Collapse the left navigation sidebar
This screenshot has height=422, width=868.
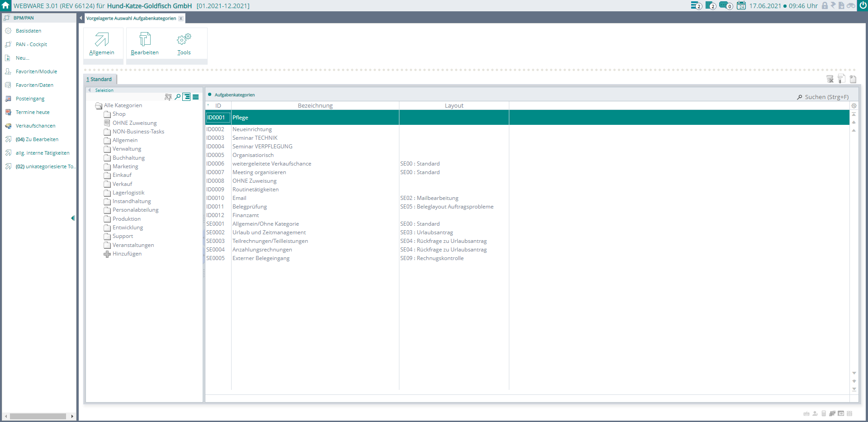(72, 218)
